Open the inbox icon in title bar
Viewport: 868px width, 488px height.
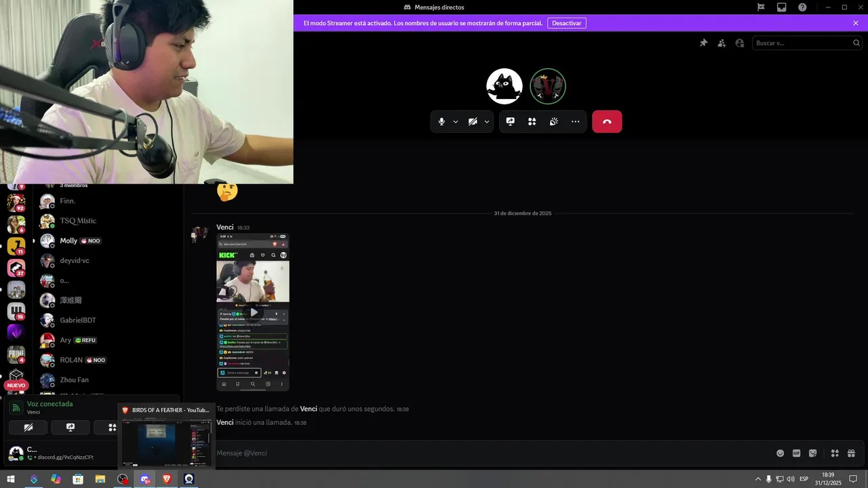click(x=782, y=7)
